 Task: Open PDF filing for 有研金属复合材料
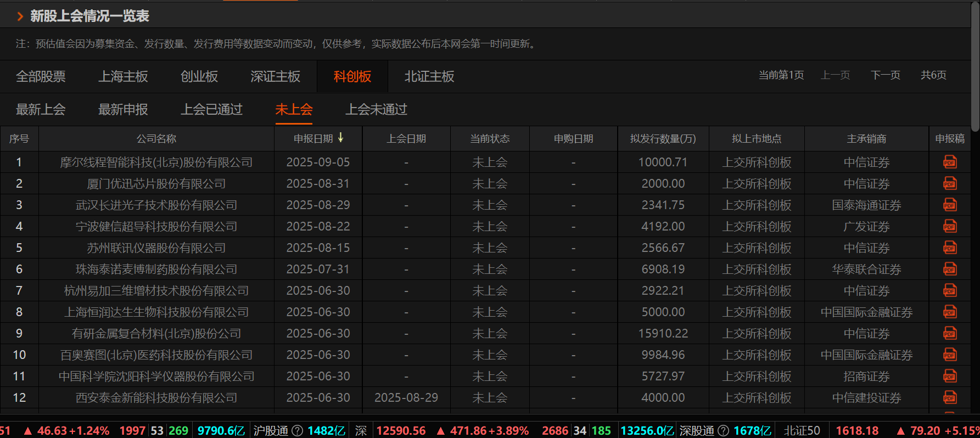pyautogui.click(x=950, y=333)
